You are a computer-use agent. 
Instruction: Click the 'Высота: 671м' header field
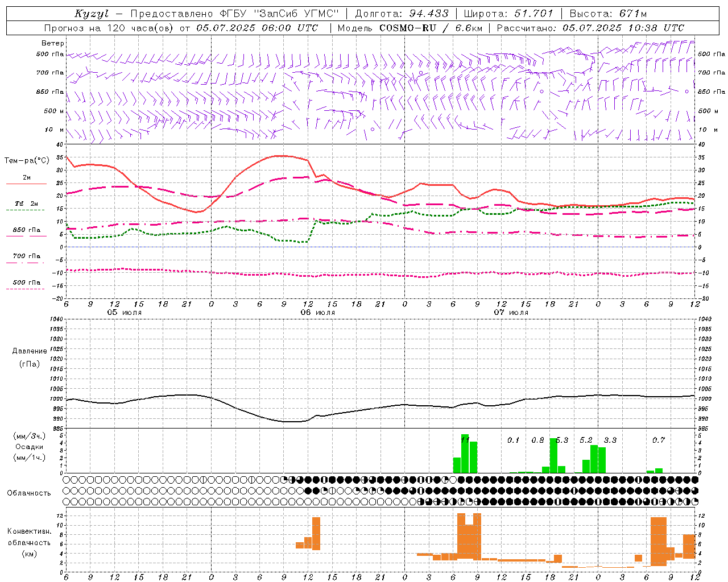pos(608,14)
